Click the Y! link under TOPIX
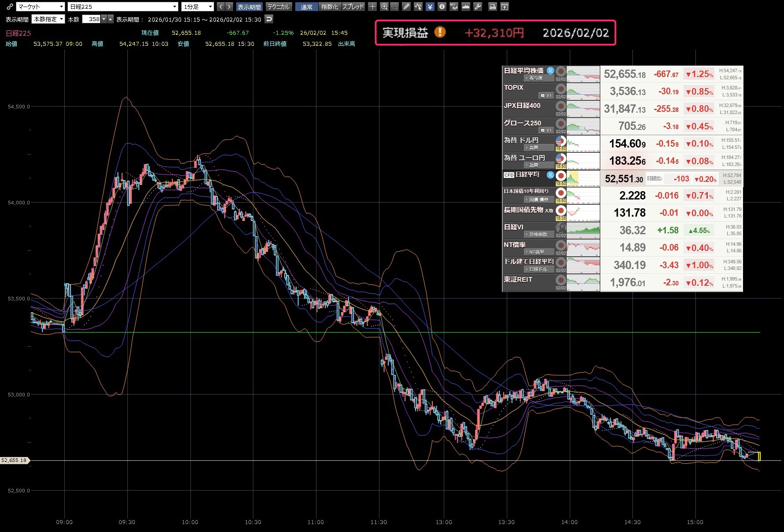 point(546,96)
